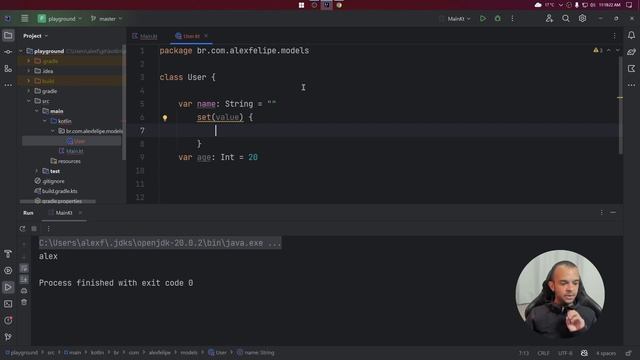Open master branch dropdown
The width and height of the screenshot is (640, 360).
(107, 19)
